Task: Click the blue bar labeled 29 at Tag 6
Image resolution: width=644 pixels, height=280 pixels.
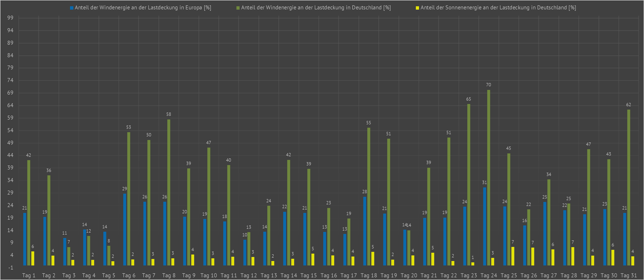Action: point(125,229)
